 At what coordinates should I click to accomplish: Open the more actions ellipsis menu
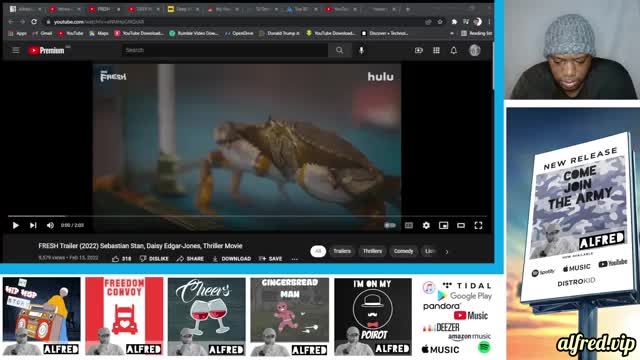click(295, 259)
